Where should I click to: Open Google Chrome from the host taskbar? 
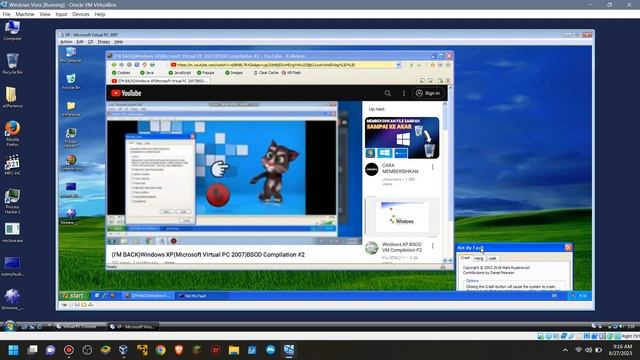(x=160, y=350)
